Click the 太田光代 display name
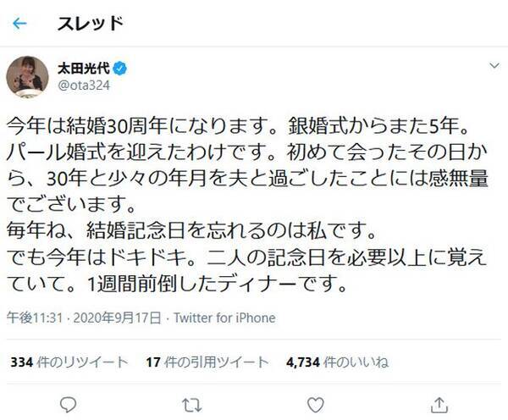The height and width of the screenshot is (420, 508). pos(85,68)
